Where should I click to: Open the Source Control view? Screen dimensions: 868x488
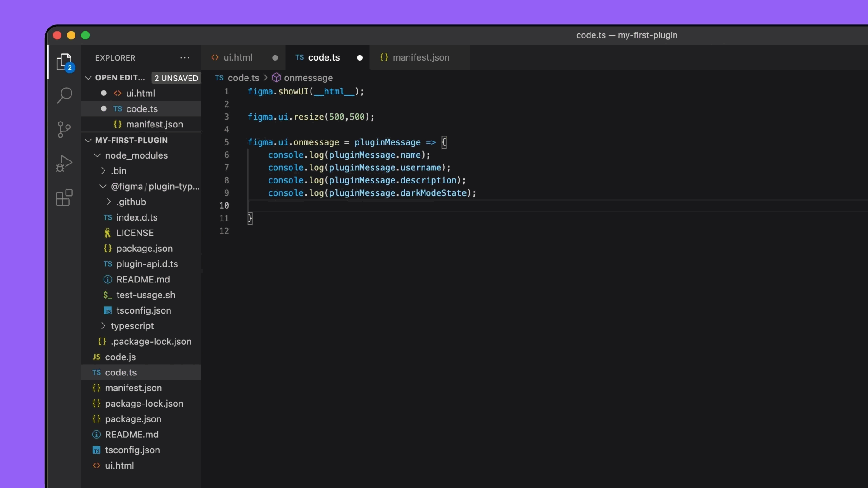(64, 130)
